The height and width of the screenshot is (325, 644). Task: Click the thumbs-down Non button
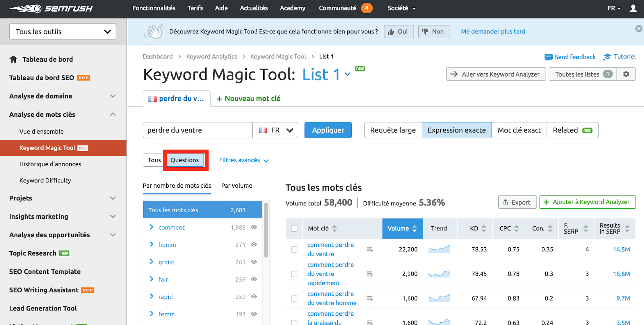pyautogui.click(x=434, y=31)
